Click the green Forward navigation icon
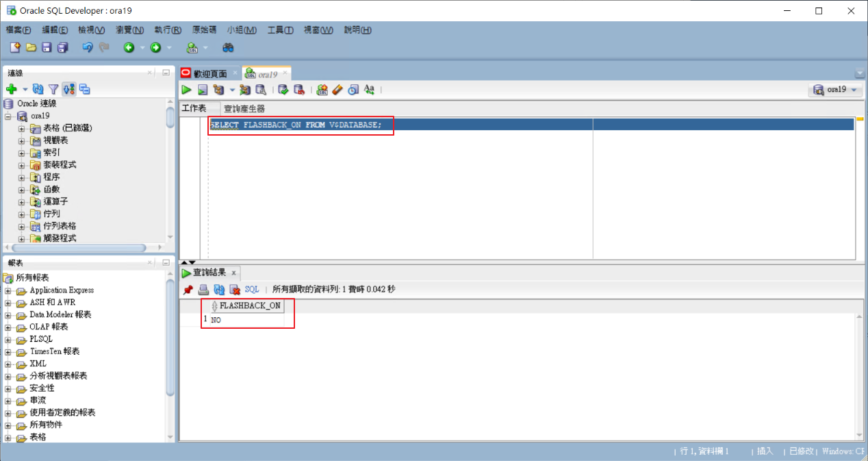This screenshot has width=868, height=461. pos(155,47)
